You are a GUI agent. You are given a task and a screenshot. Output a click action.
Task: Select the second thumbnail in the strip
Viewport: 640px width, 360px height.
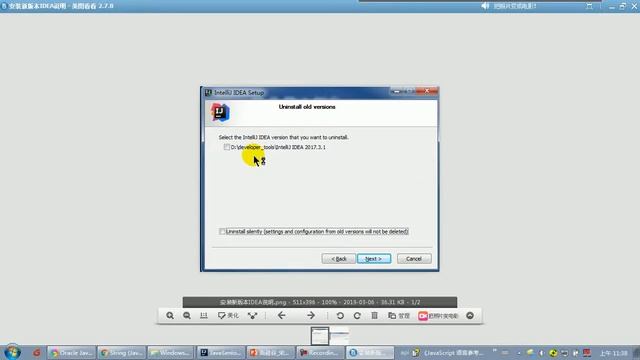(340, 336)
